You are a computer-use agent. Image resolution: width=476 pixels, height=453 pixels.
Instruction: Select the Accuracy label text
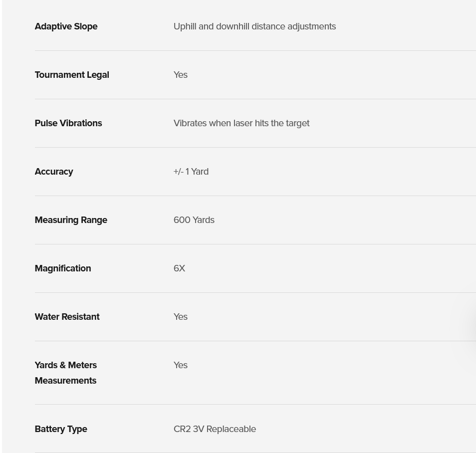[54, 172]
